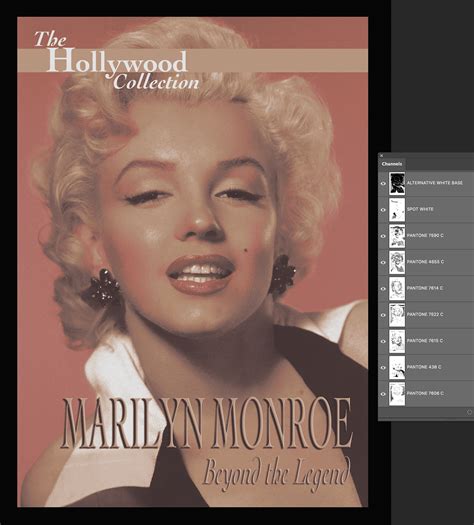474x525 pixels.
Task: Toggle eye icon for PANTONE 4655 C
Action: (383, 262)
